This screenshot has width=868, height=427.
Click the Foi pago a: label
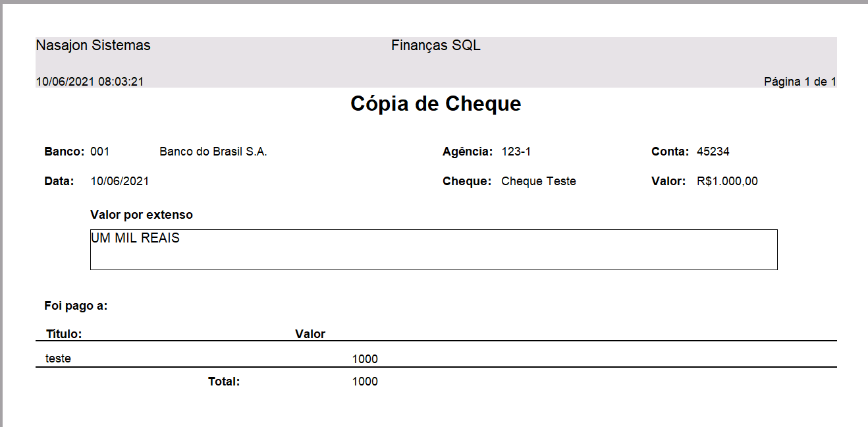[x=76, y=306]
